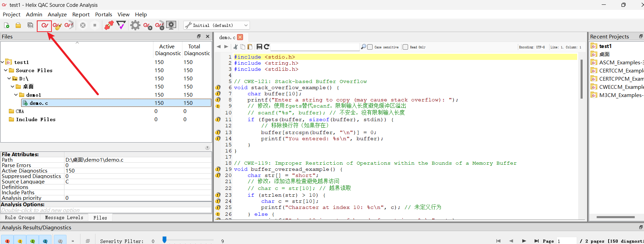Collapse the D:\ drive tree node
Image resolution: width=644 pixels, height=244 pixels.
click(9, 78)
